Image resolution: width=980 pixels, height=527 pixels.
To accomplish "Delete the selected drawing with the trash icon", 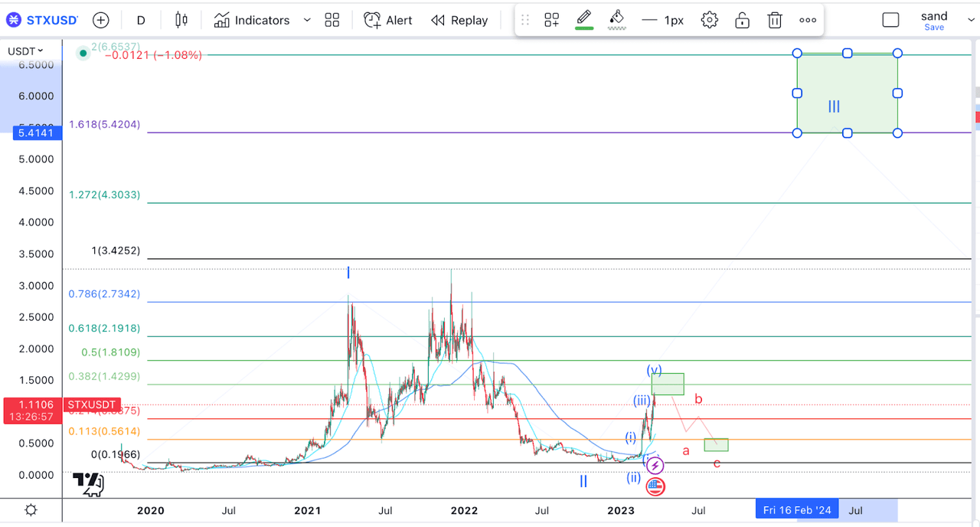I will coord(775,20).
